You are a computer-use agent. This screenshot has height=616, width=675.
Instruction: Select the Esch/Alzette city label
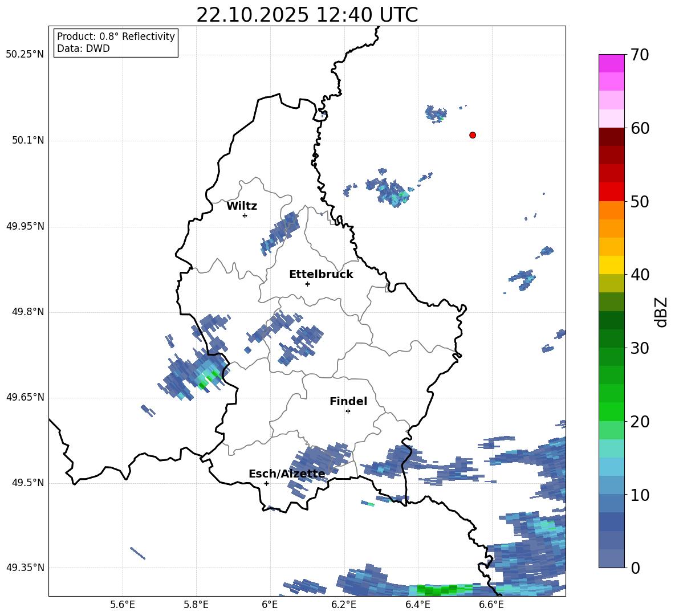[287, 474]
